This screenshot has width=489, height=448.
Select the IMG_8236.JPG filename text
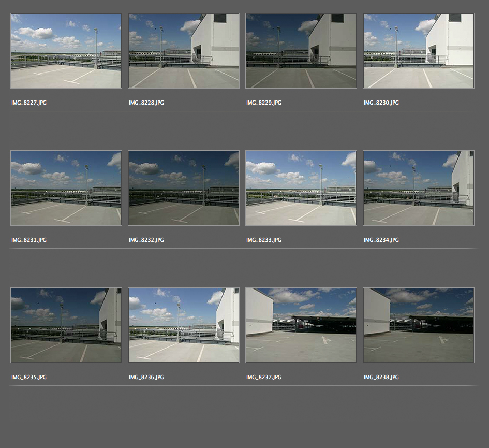[x=146, y=378]
